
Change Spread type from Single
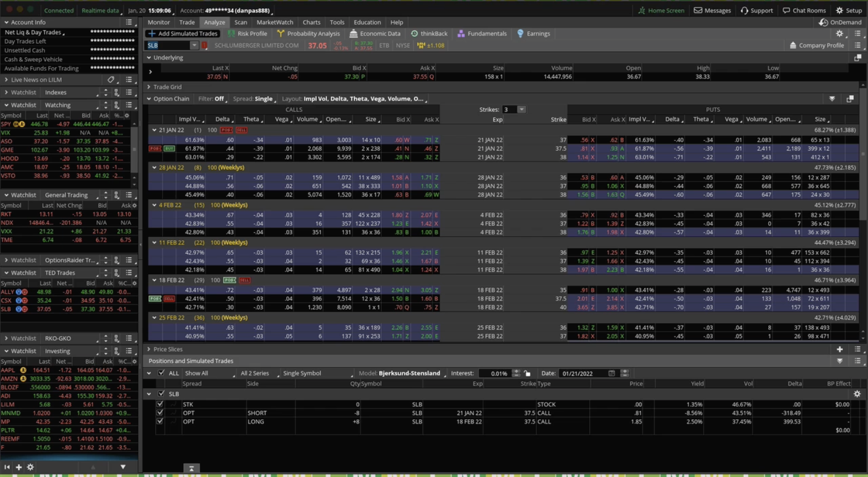[x=254, y=99]
